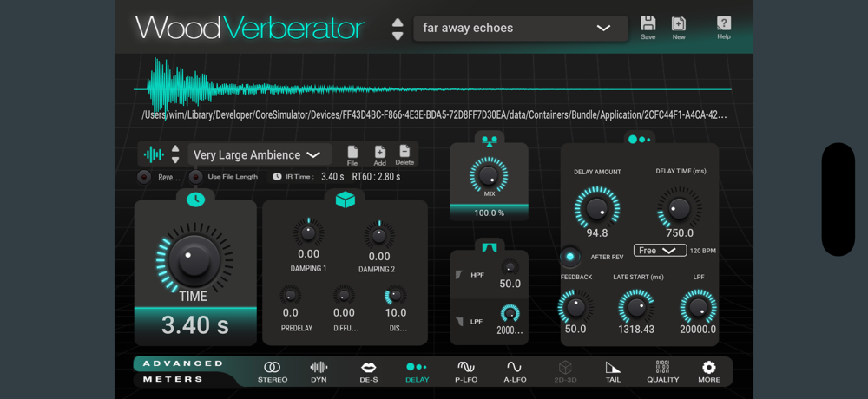
Task: Adjust the knob showing 10.0 distance
Action: click(x=395, y=296)
